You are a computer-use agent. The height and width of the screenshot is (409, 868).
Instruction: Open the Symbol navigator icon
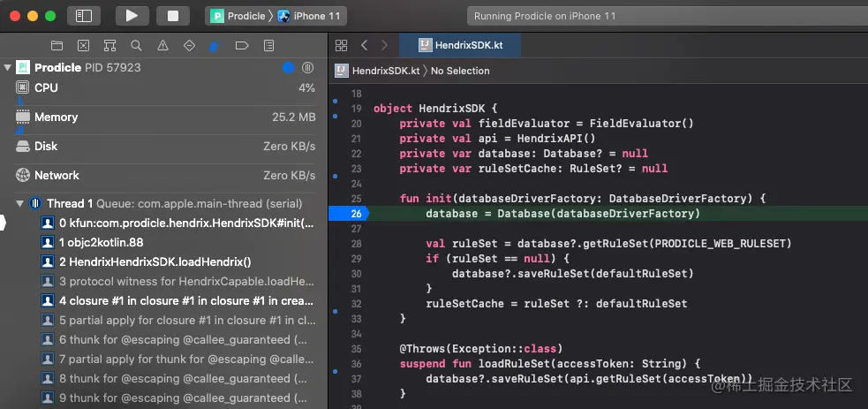pos(109,45)
